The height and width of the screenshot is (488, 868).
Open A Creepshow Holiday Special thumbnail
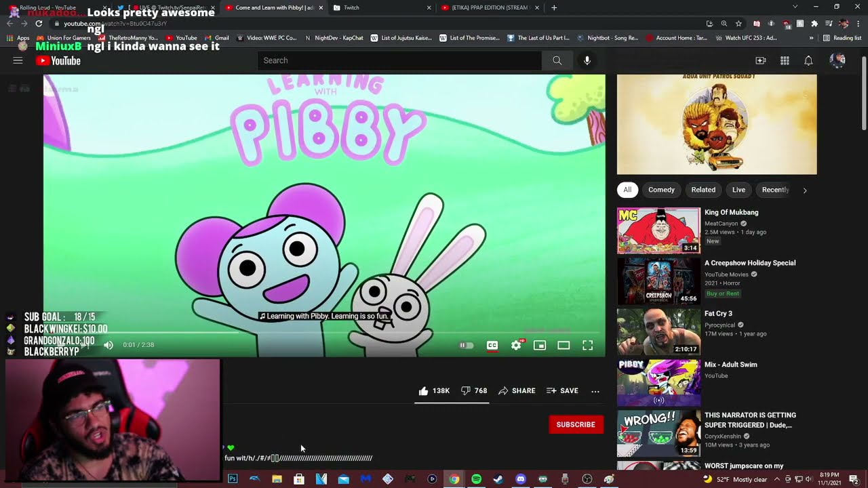(x=658, y=281)
